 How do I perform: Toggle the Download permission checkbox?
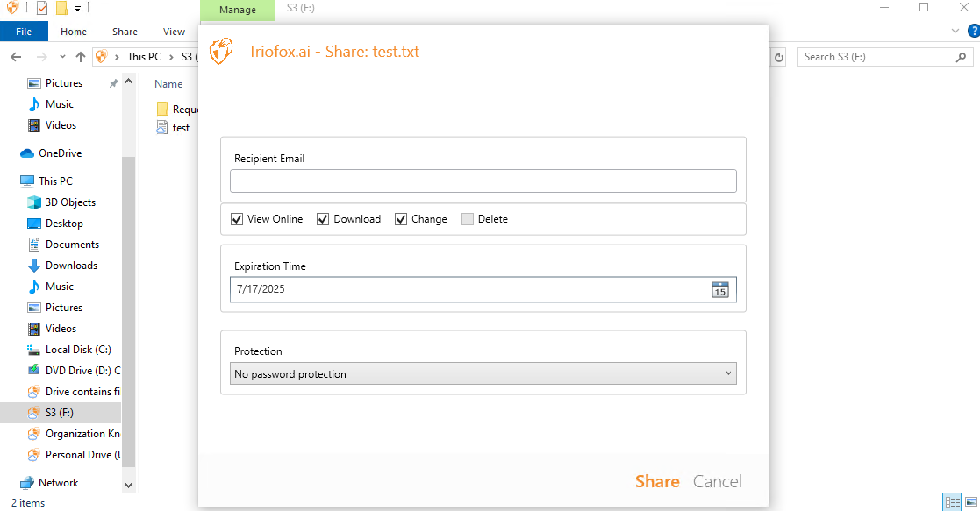(323, 219)
